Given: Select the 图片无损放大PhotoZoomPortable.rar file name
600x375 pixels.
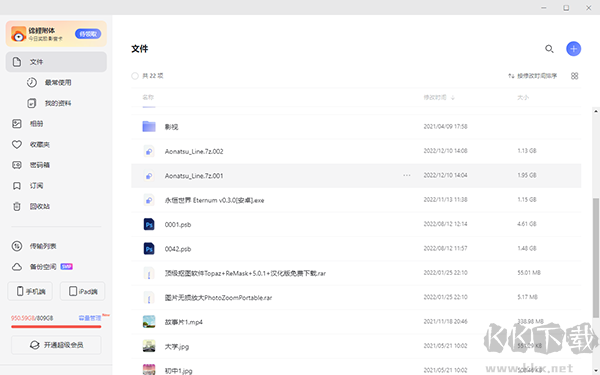Looking at the screenshot, I should (218, 298).
